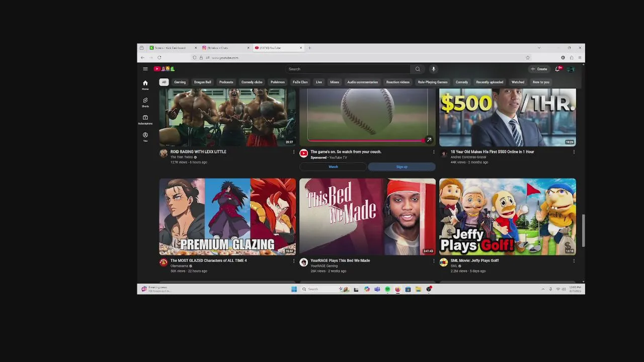Select the Dragon Ball filter chip

(x=203, y=82)
